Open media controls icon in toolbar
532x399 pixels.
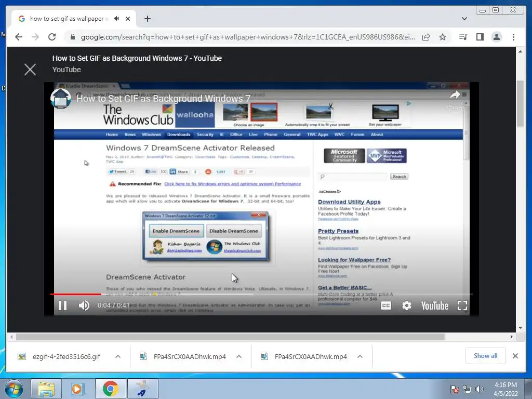click(463, 37)
